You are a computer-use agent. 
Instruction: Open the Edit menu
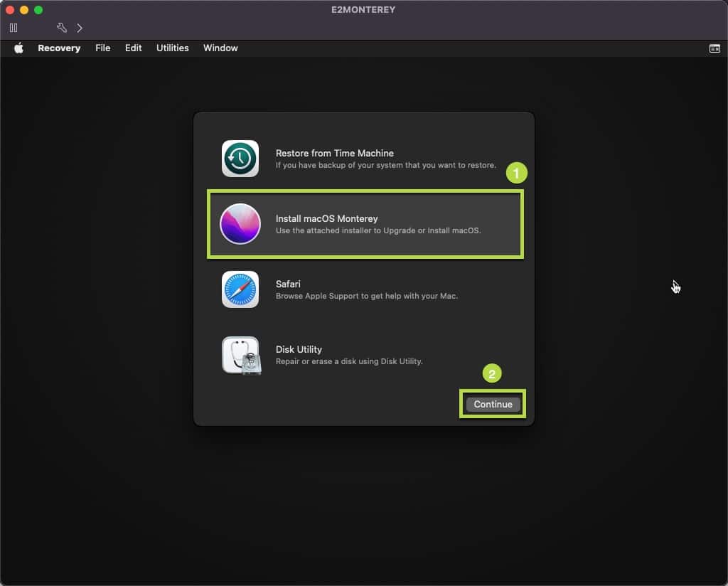click(x=133, y=48)
